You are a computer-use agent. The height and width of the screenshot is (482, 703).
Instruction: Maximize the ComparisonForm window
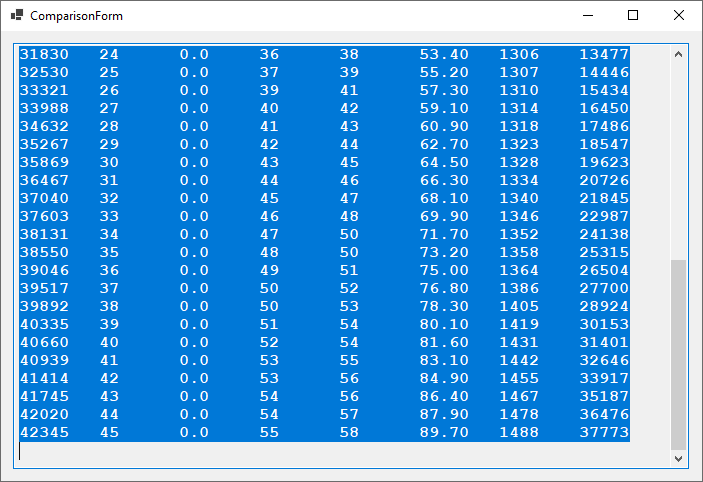(633, 16)
